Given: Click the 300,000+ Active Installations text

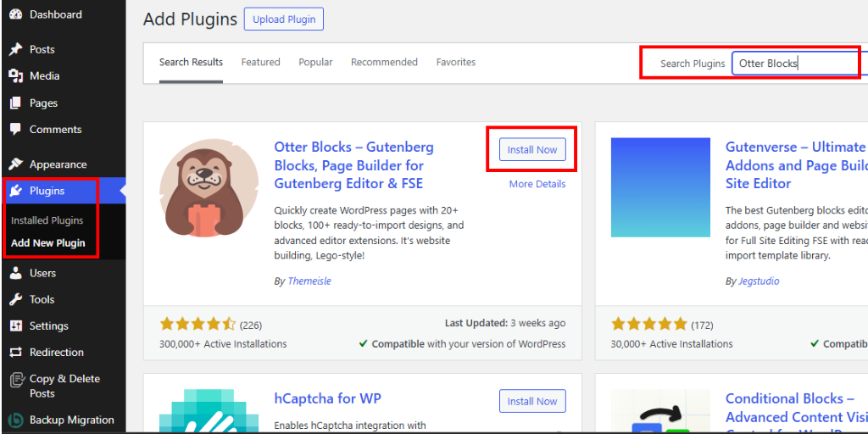Looking at the screenshot, I should coord(223,344).
